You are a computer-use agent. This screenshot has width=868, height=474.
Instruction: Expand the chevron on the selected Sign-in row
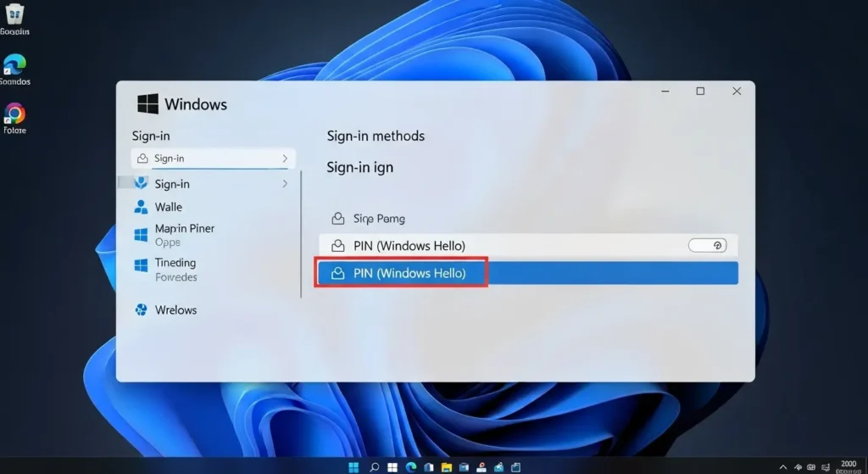(x=285, y=159)
